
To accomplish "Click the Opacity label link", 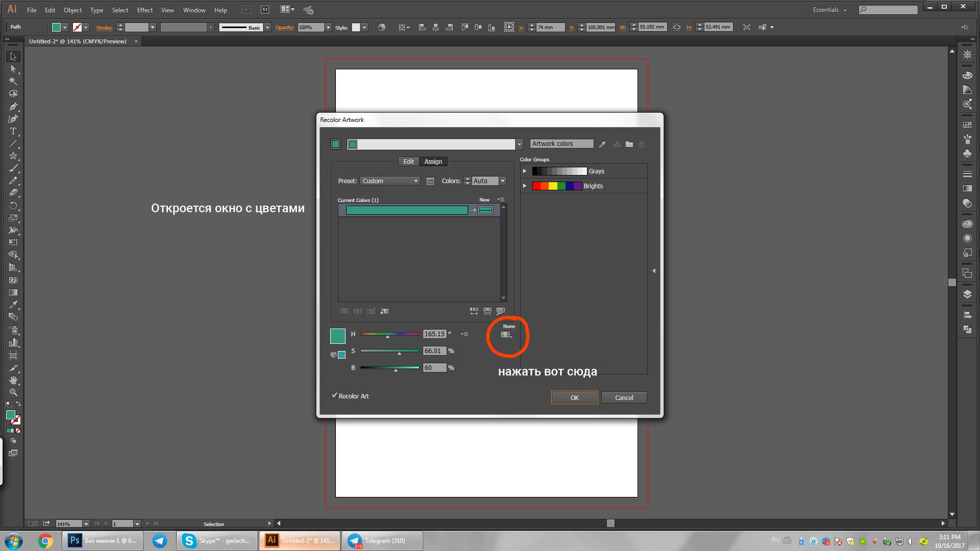I will pos(285,28).
